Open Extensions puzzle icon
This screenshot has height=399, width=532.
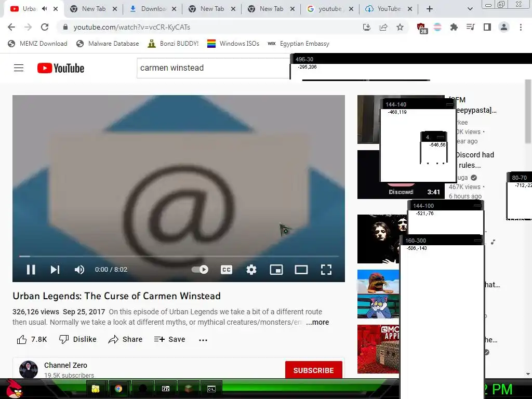pos(454,27)
